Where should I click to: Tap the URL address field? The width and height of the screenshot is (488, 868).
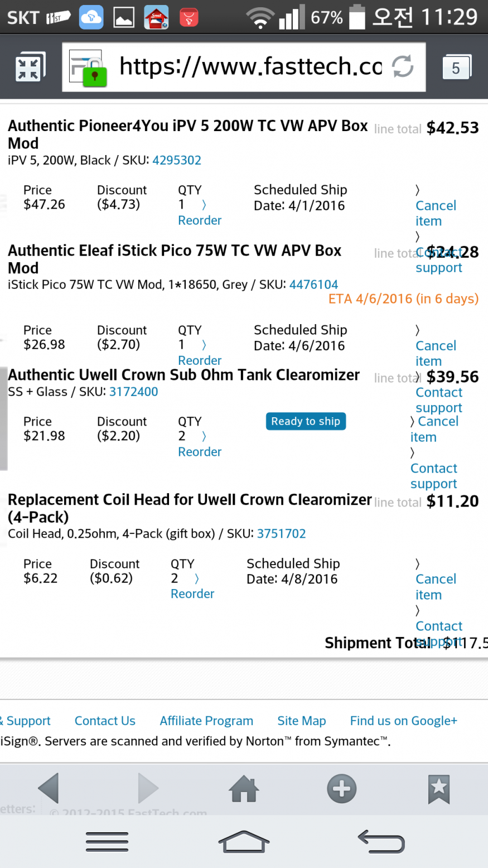[x=244, y=67]
